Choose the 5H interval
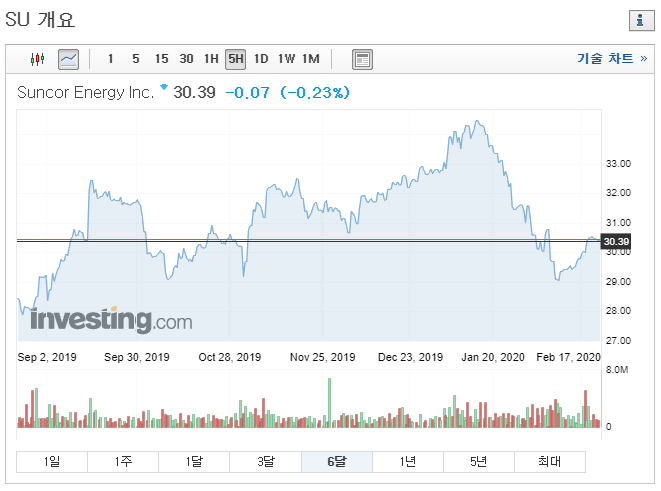The width and height of the screenshot is (661, 491). [x=236, y=59]
